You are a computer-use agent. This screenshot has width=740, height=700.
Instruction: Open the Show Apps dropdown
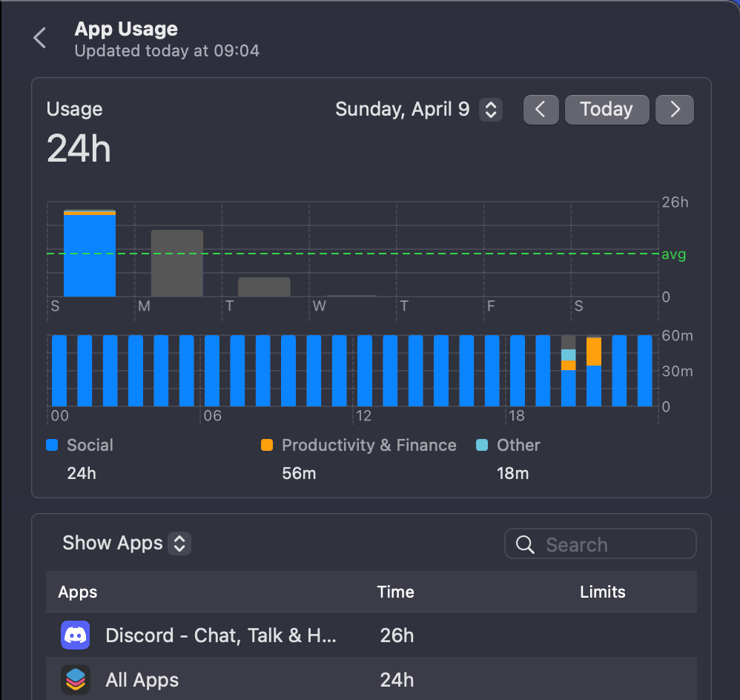coord(125,543)
